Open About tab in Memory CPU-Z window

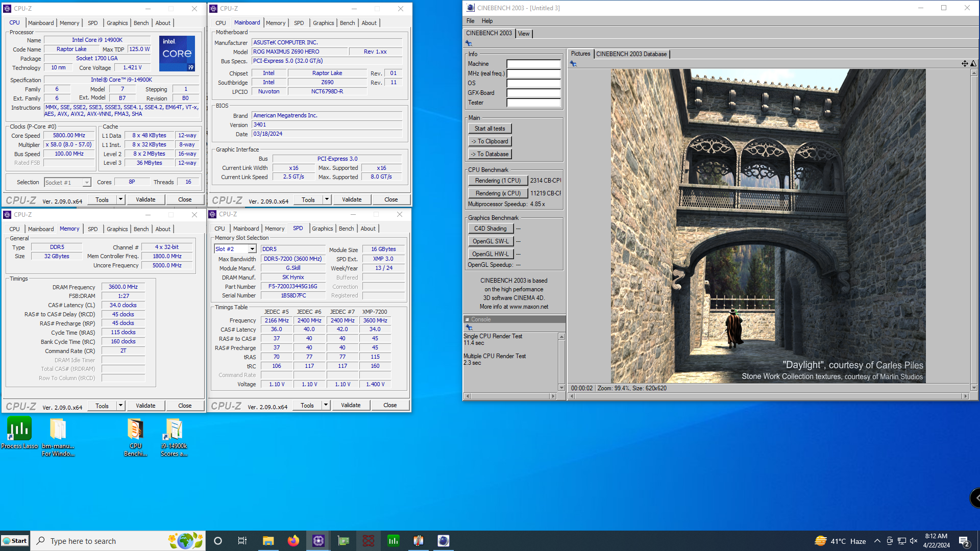click(x=163, y=229)
